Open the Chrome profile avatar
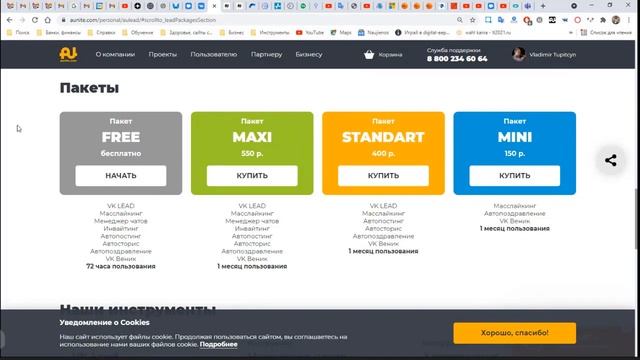640x360 pixels. 616,20
